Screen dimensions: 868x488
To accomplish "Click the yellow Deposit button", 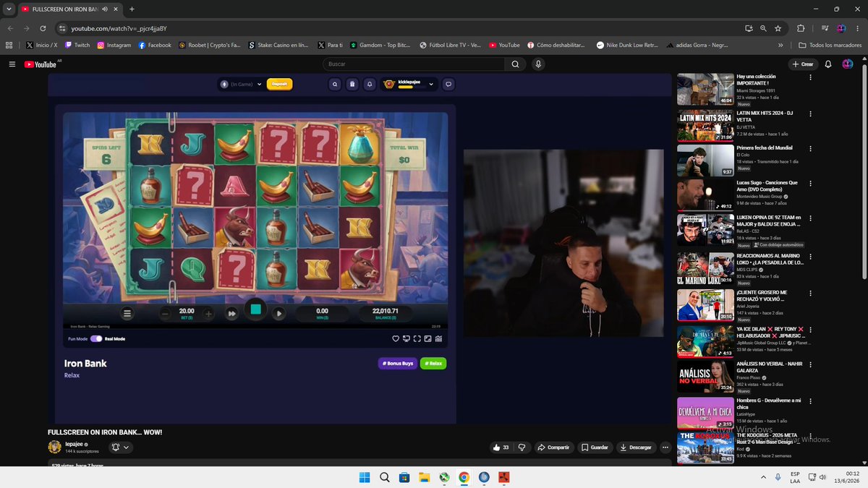I will (x=280, y=84).
